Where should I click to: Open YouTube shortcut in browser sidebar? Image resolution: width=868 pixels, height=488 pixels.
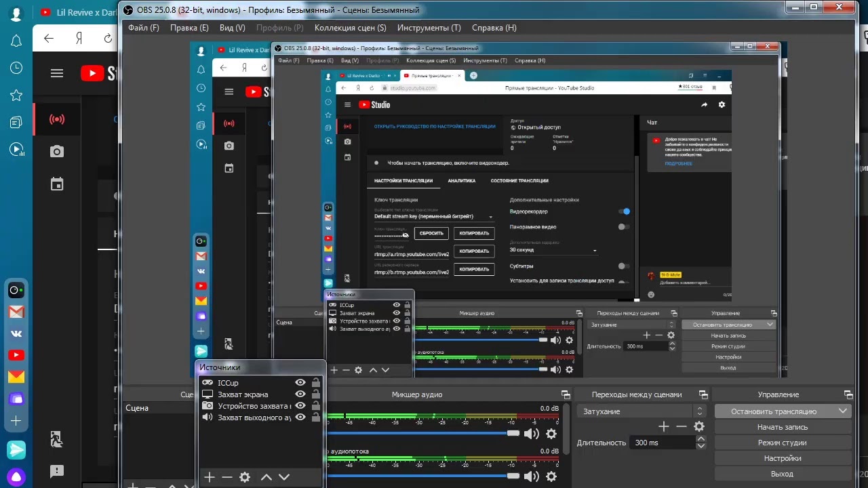[16, 355]
